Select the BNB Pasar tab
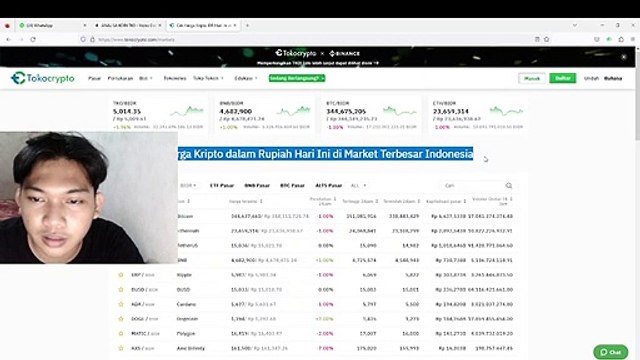This screenshot has height=360, width=640. tap(257, 186)
